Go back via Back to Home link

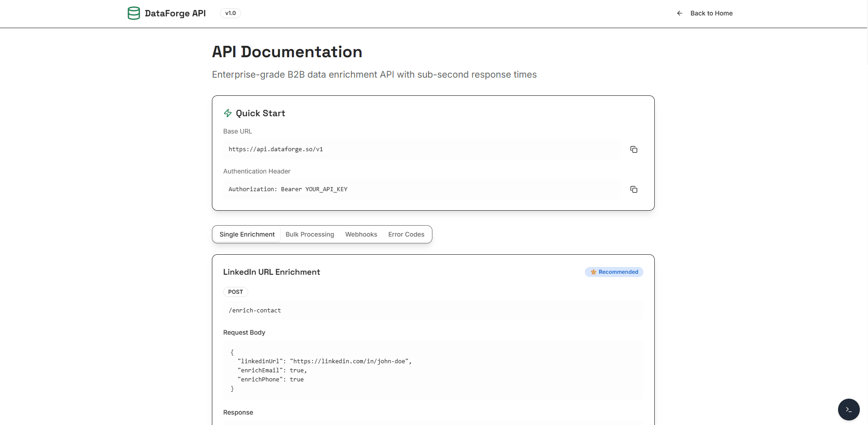point(704,13)
